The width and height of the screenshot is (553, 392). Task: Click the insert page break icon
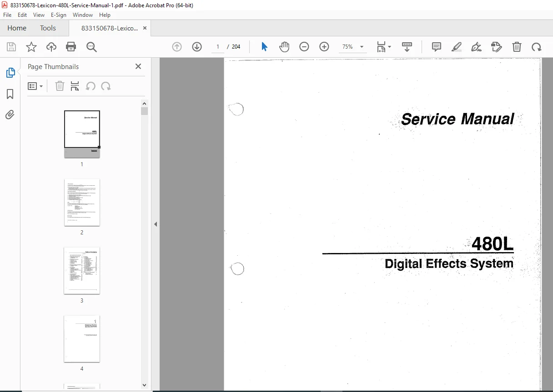[75, 86]
